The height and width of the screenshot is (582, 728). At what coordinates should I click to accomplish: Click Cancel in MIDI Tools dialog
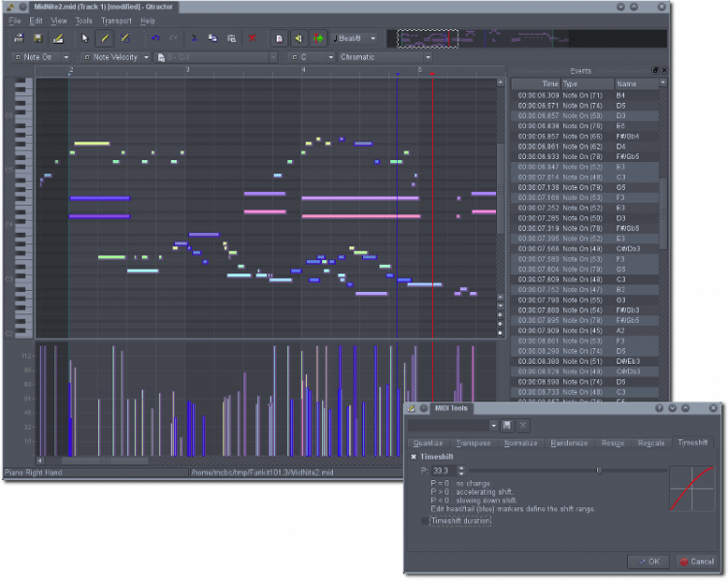(x=696, y=562)
